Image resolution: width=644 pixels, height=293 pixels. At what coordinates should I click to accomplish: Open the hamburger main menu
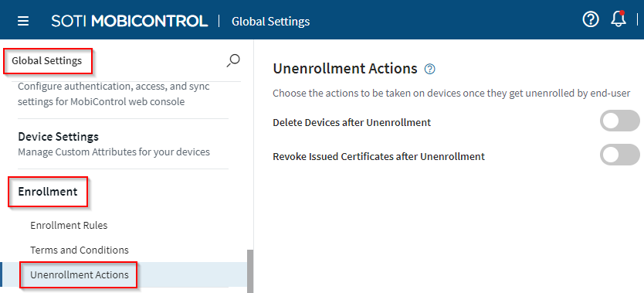coord(23,21)
